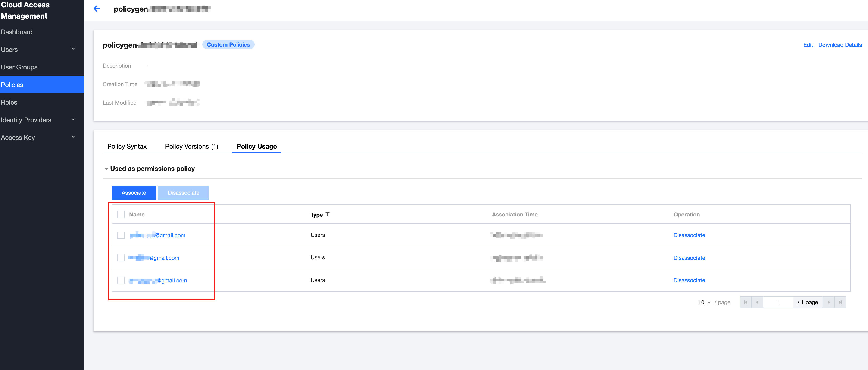Expand Access Key sidebar menu
This screenshot has height=370, width=868.
73,137
